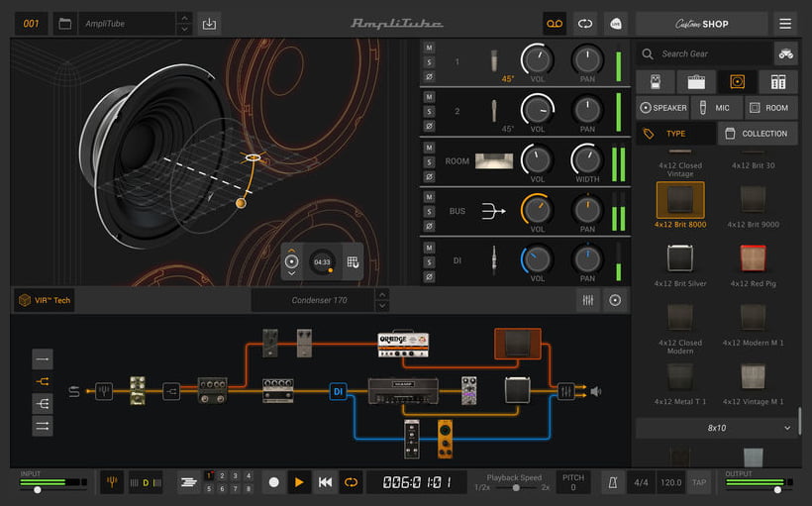The image size is (812, 506).
Task: Select the cabinet gear category
Action: tap(737, 82)
